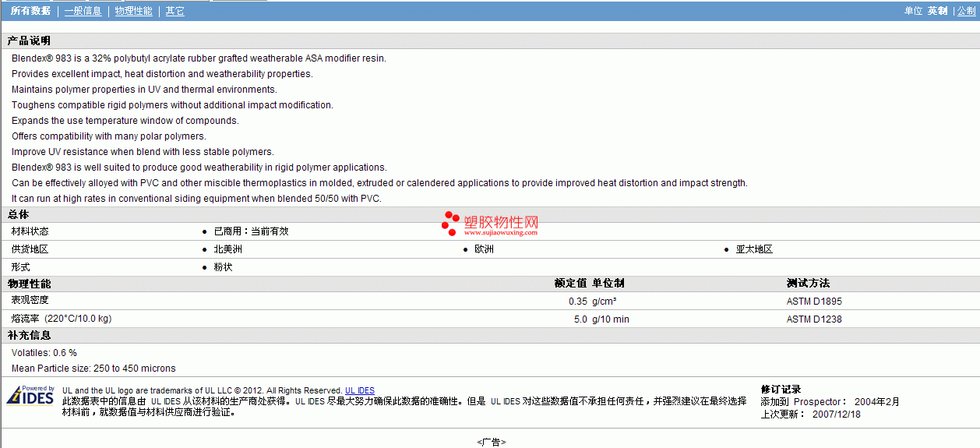Select the 所有数据 tab
The height and width of the screenshot is (448, 980).
pyautogui.click(x=30, y=11)
